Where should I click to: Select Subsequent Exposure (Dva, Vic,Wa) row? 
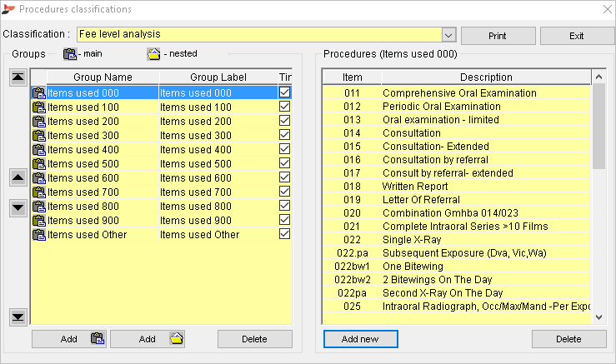click(x=457, y=253)
